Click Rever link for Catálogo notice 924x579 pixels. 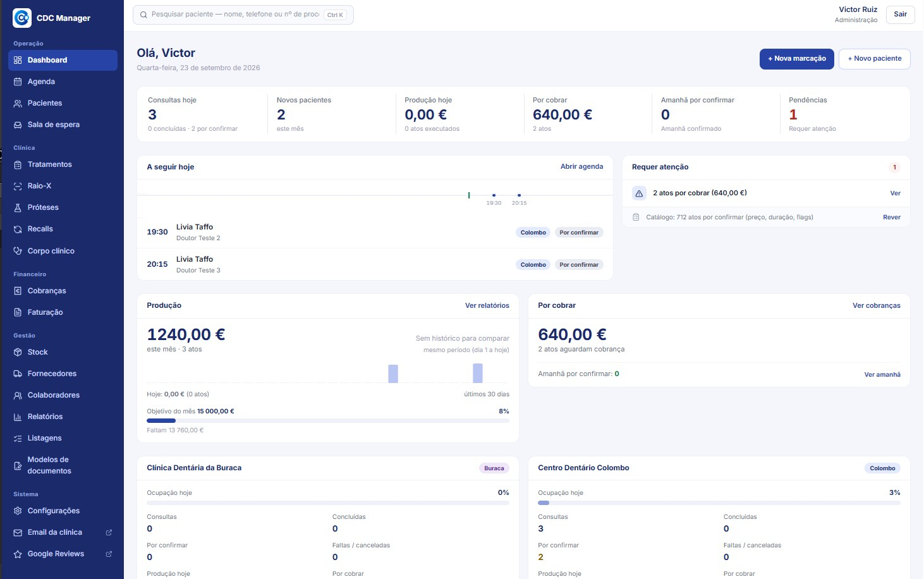click(892, 217)
